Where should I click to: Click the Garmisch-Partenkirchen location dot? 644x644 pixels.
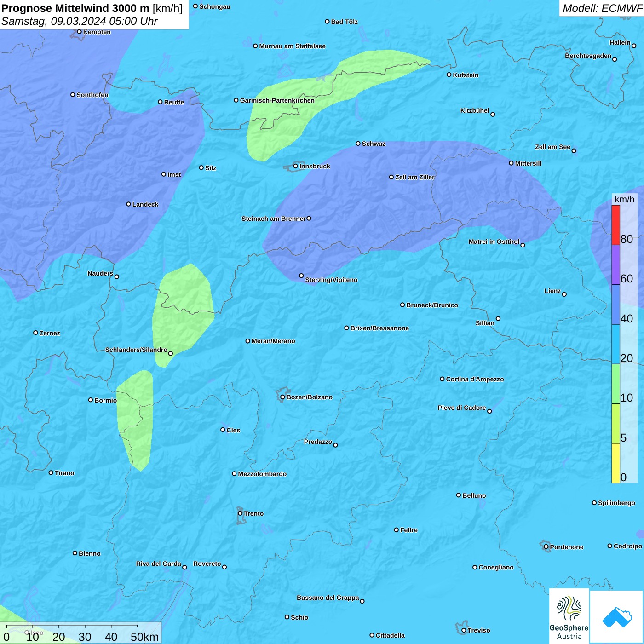(x=236, y=100)
